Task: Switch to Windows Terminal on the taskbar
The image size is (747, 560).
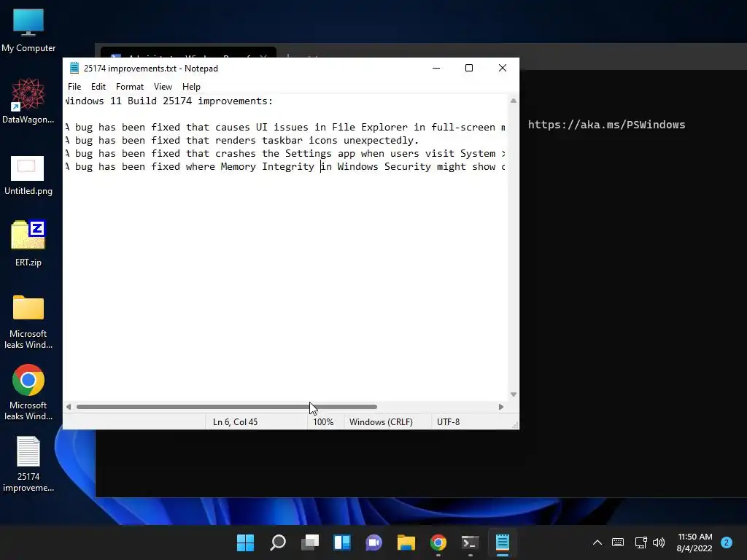Action: coord(471,542)
